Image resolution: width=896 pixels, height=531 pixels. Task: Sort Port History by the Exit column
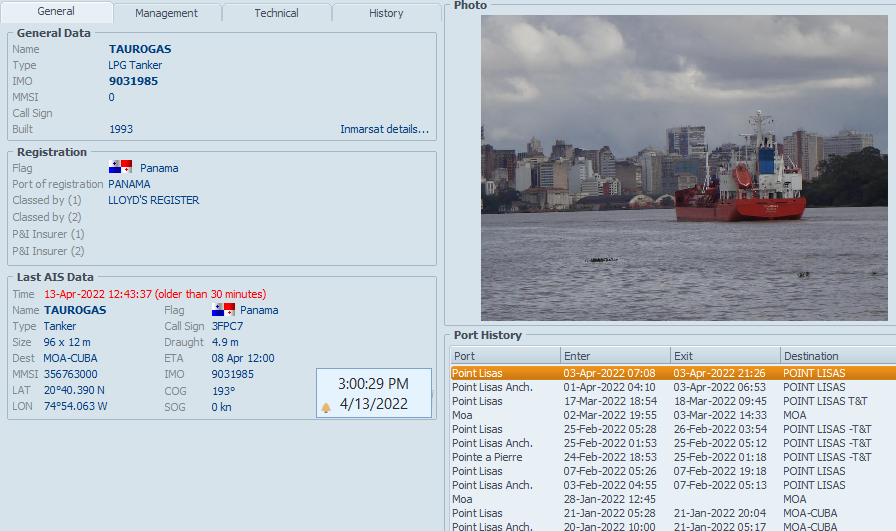point(725,356)
